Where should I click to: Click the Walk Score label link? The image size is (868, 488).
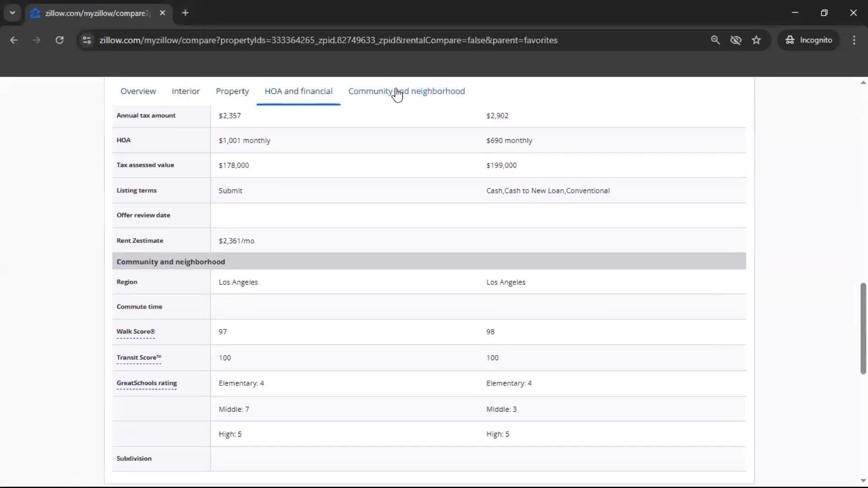[x=136, y=332]
